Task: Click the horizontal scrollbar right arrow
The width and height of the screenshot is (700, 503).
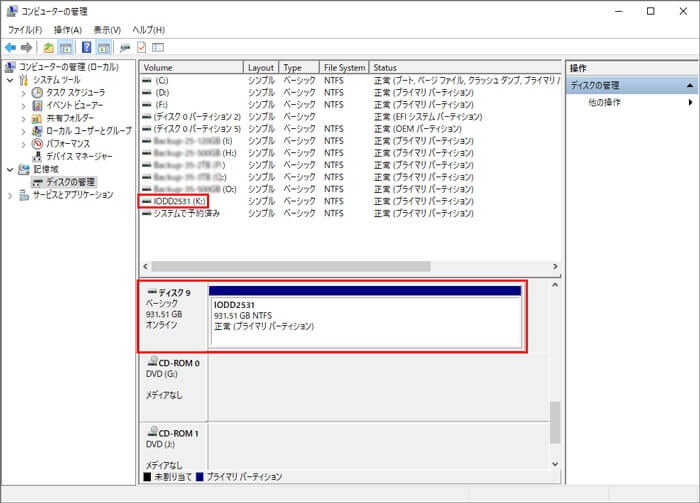Action: tap(555, 266)
